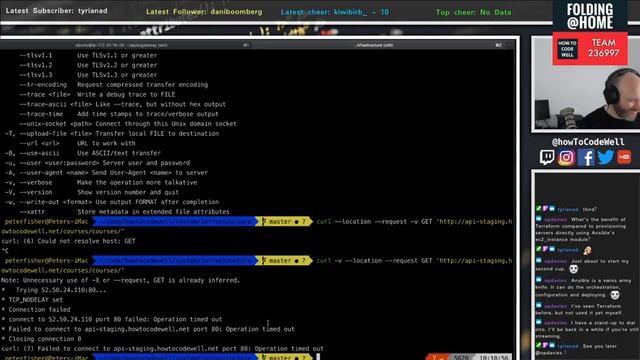
Task: Click 'Closing connection 0' line
Action: (x=41, y=339)
